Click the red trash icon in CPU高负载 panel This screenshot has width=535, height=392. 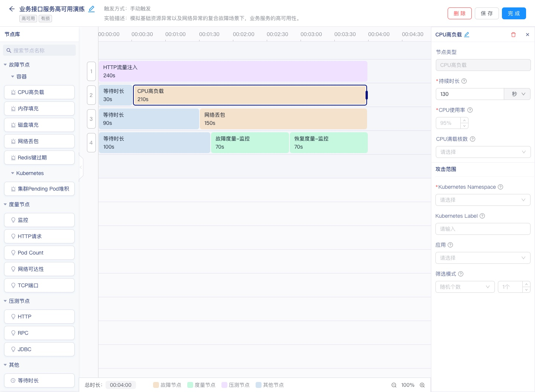(x=513, y=35)
